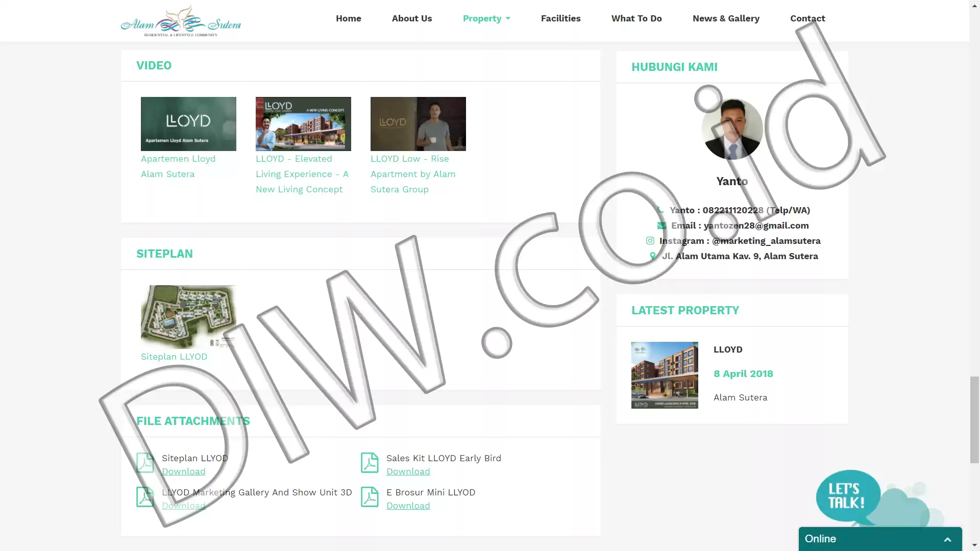
Task: Play the LLOYD Elevated Living Experience video thumbnail
Action: click(x=303, y=124)
